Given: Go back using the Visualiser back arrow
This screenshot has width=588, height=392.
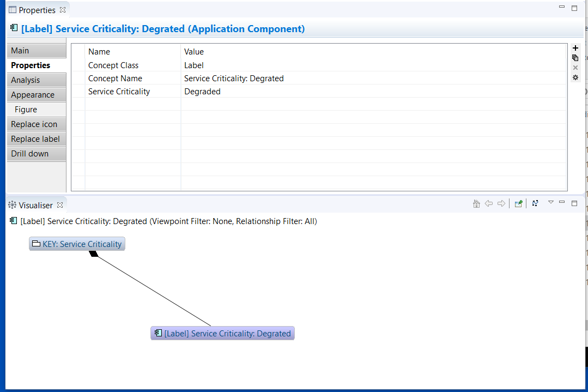Looking at the screenshot, I should pos(490,203).
